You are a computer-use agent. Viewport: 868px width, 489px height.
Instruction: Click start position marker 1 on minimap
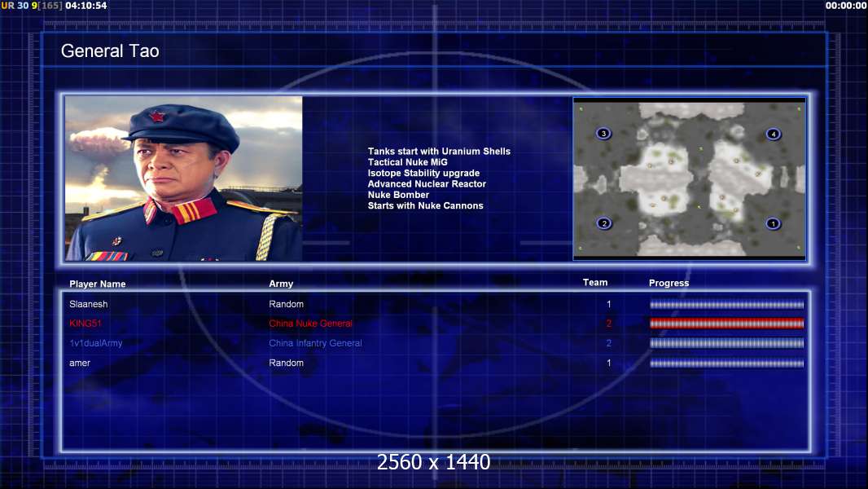(x=773, y=224)
